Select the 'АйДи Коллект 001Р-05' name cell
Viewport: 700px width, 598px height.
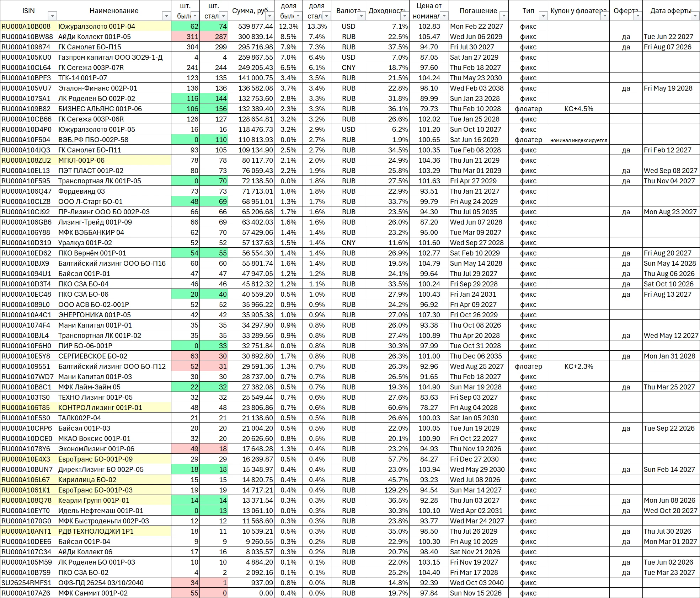114,37
